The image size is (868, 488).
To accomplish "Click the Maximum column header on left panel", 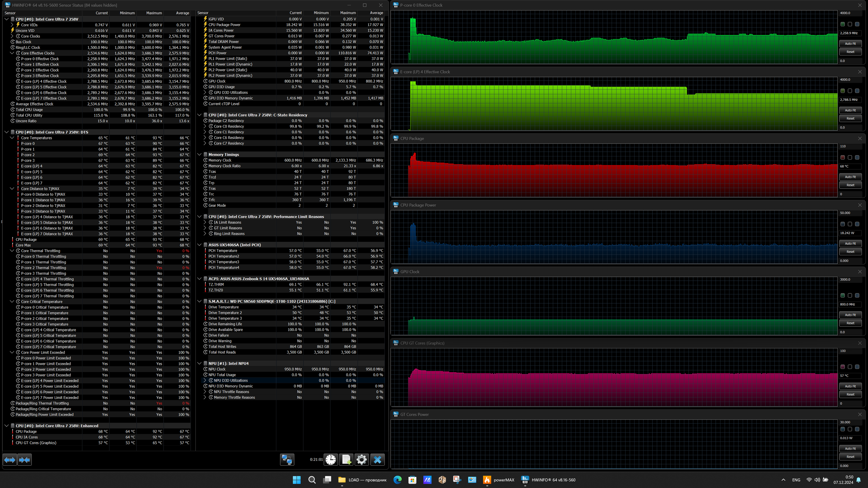I will click(x=154, y=13).
